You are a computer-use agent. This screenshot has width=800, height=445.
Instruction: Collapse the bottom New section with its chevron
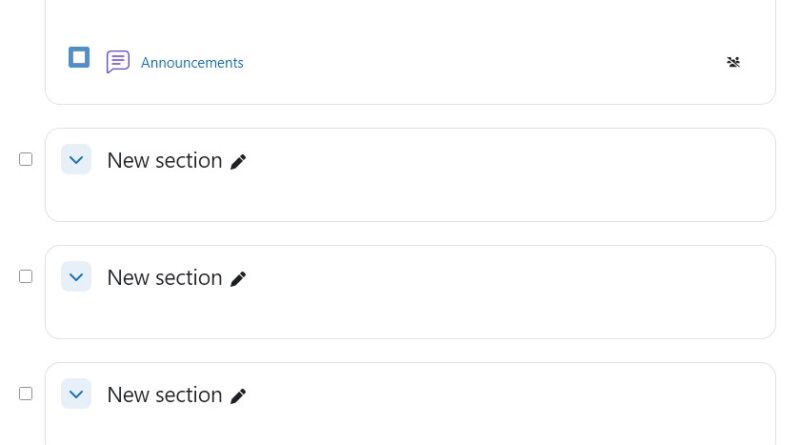coord(76,394)
